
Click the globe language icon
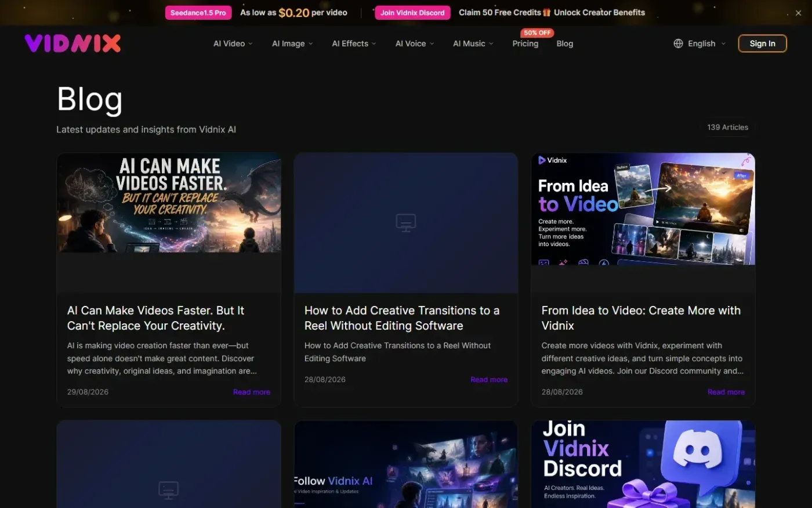(x=678, y=44)
